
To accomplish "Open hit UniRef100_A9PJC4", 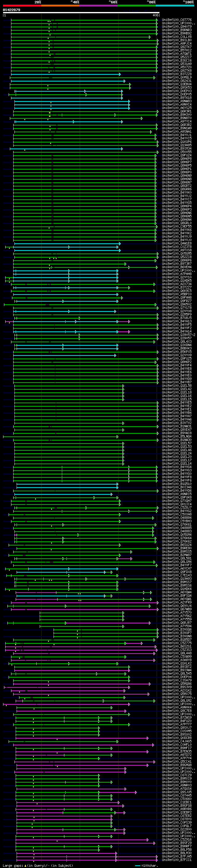I will 177,44.
